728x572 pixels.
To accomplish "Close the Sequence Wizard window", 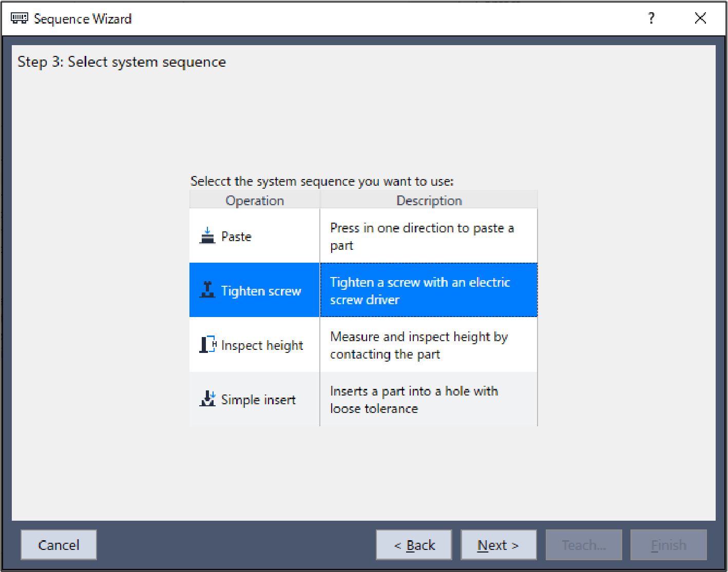I will point(700,19).
